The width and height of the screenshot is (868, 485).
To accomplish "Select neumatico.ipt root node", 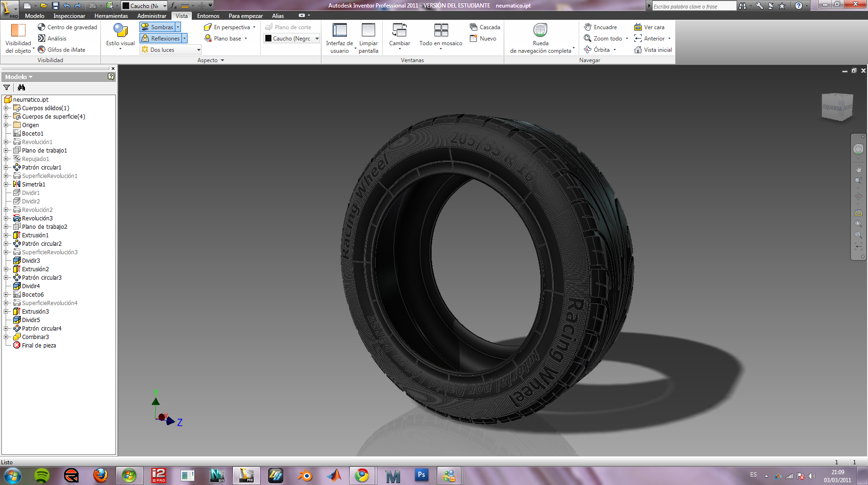I will [31, 100].
